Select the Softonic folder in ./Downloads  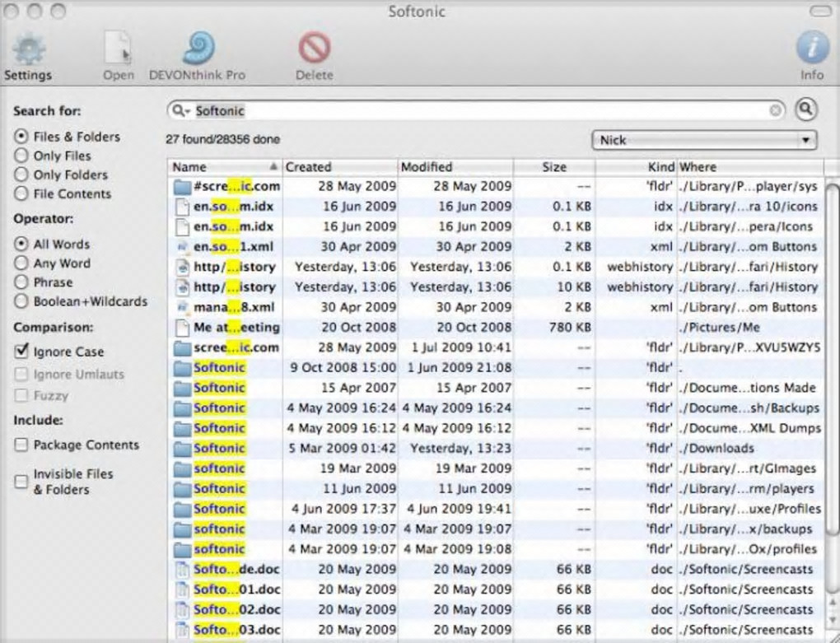tap(496, 449)
